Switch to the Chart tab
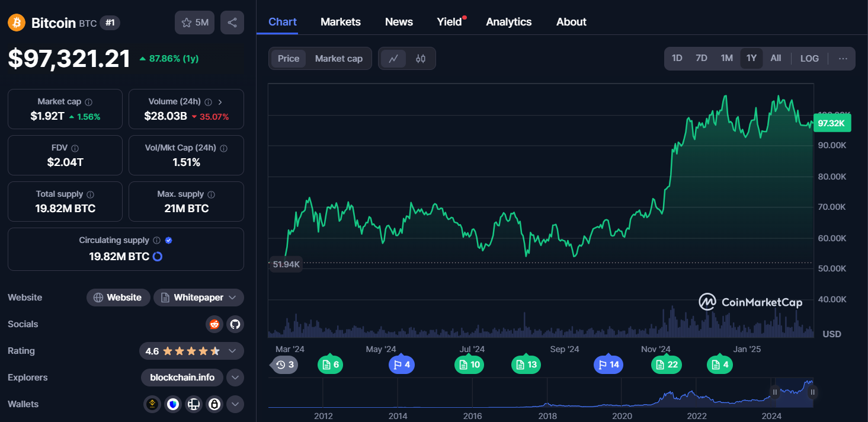868x422 pixels. (x=283, y=22)
